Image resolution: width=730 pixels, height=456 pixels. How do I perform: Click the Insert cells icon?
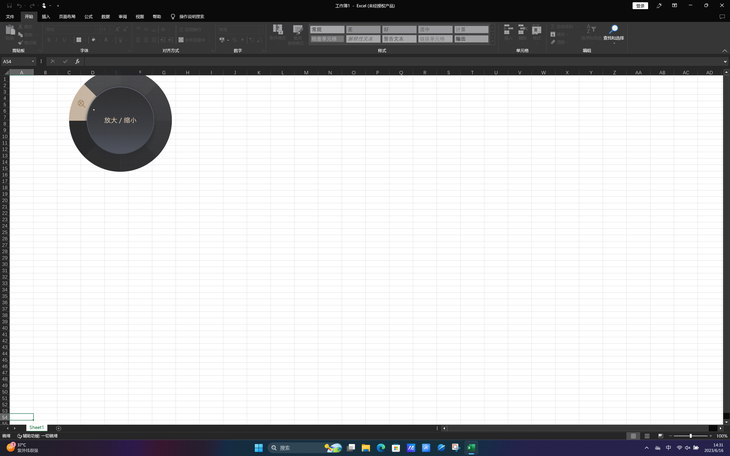[508, 29]
